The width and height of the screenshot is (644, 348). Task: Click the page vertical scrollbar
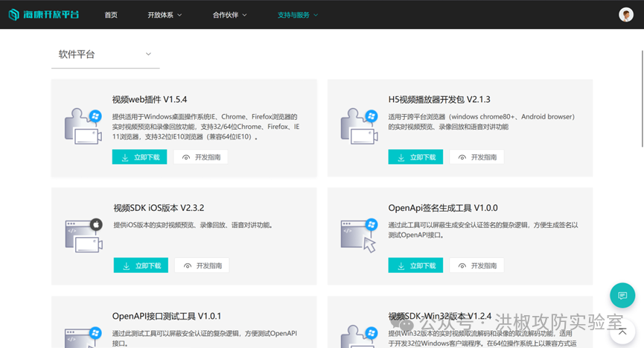643,98
